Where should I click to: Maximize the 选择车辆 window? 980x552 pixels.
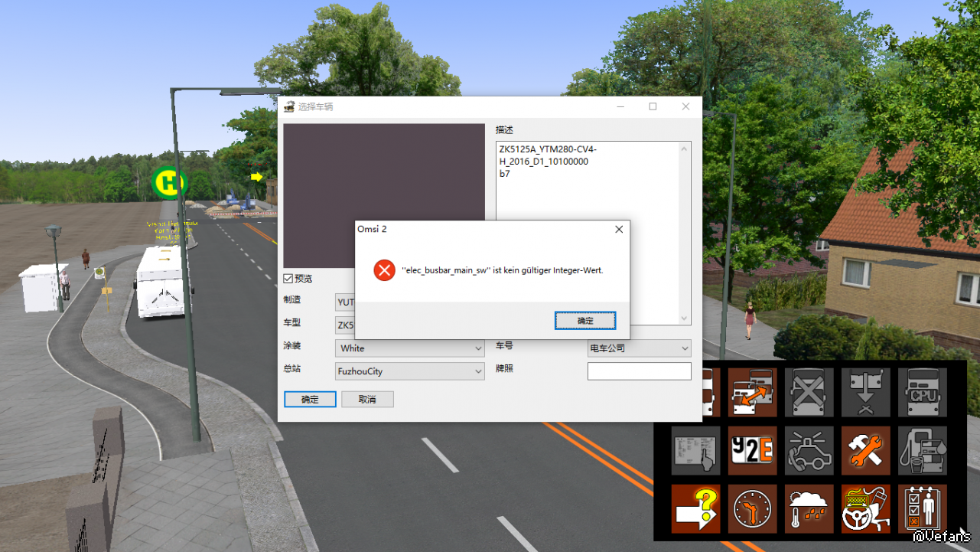click(x=653, y=106)
